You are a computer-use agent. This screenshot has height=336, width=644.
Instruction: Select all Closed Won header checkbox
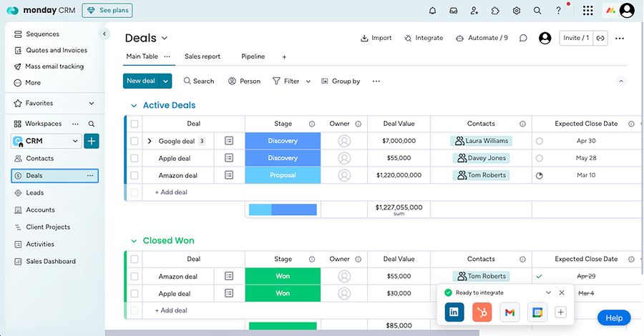135,259
